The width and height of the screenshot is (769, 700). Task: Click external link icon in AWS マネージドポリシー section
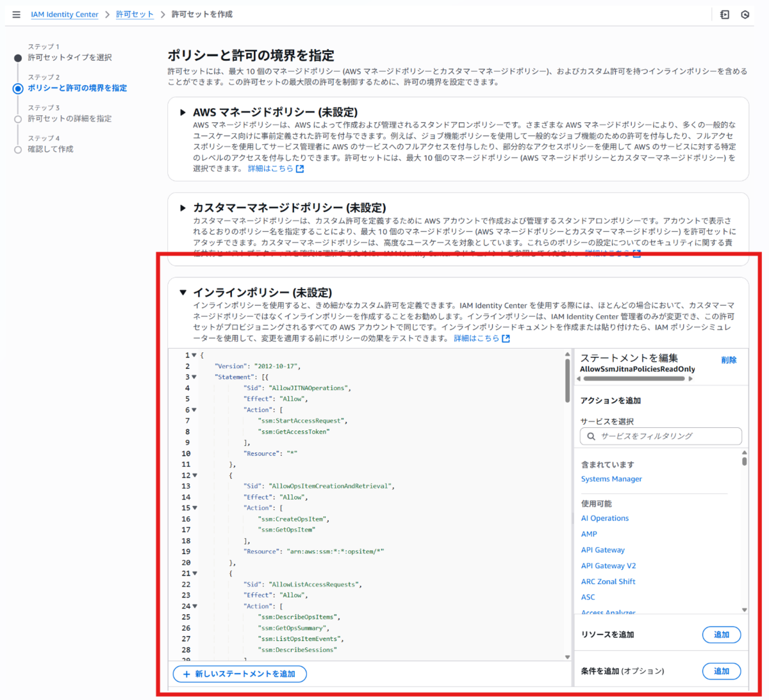click(x=300, y=168)
